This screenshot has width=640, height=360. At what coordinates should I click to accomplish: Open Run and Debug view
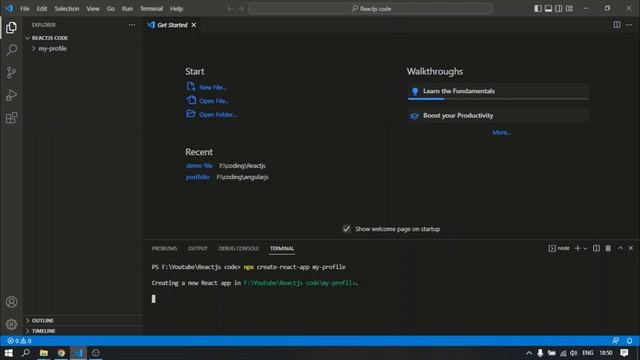pyautogui.click(x=11, y=96)
